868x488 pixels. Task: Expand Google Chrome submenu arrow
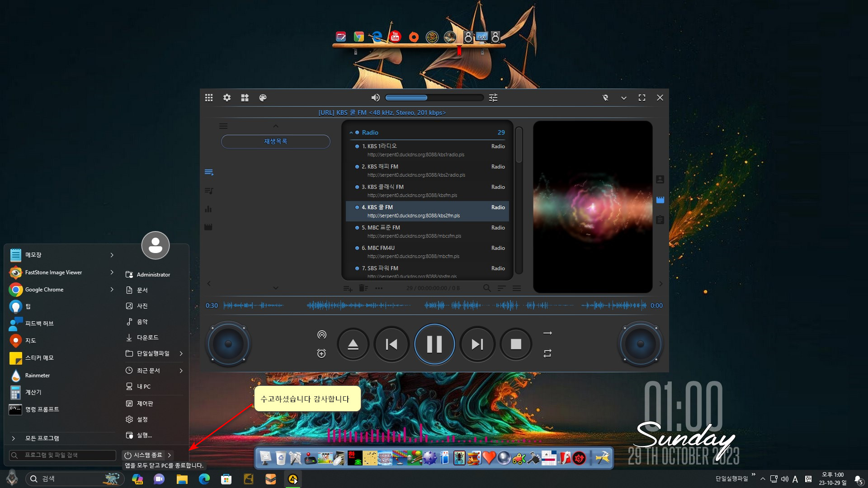112,289
